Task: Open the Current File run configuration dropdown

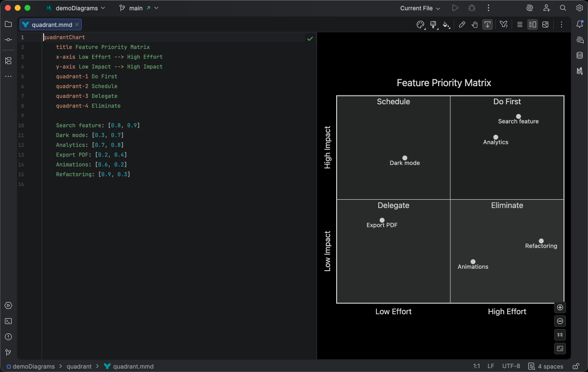Action: (x=420, y=8)
